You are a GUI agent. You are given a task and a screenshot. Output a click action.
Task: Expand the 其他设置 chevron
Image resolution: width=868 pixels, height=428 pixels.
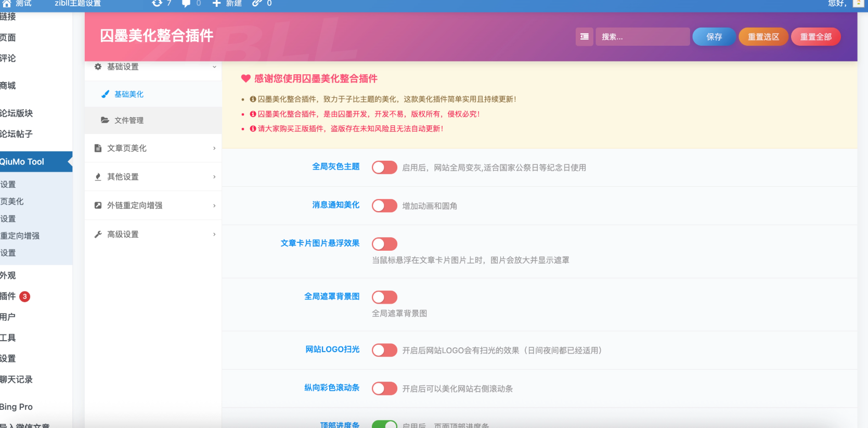pyautogui.click(x=214, y=177)
